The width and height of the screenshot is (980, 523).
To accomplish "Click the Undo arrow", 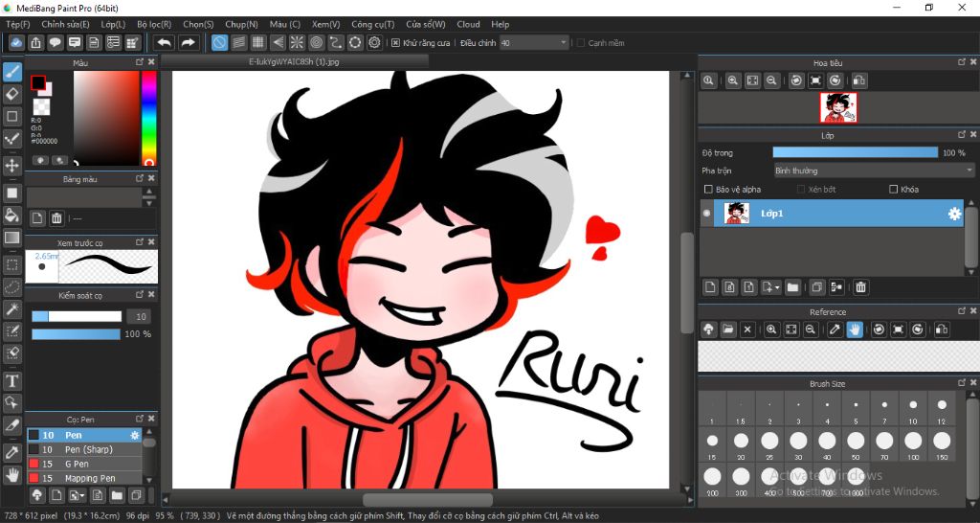I will click(165, 42).
